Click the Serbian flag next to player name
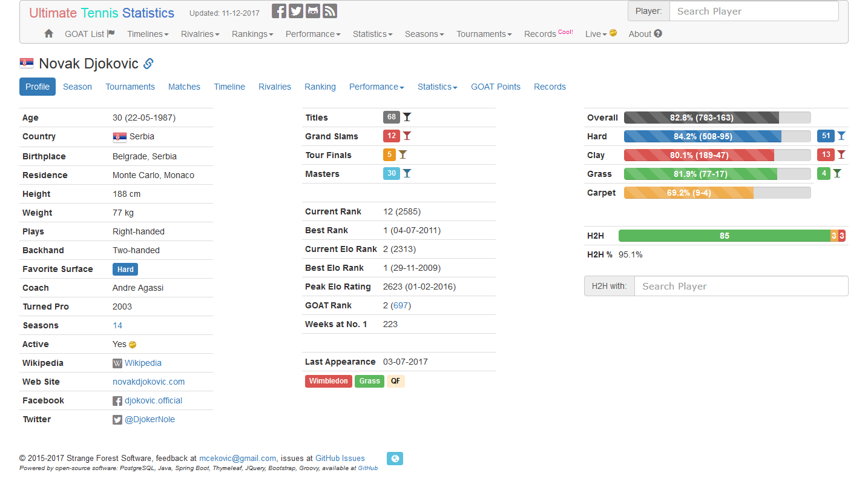Screen dimensions: 868x484 [27, 64]
